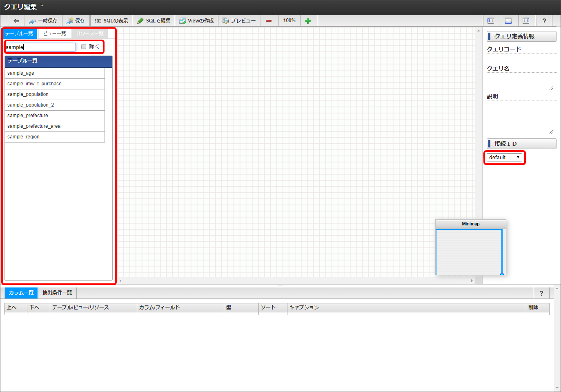The width and height of the screenshot is (561, 392).
Task: Select sample_prefecture table row
Action: [55, 116]
